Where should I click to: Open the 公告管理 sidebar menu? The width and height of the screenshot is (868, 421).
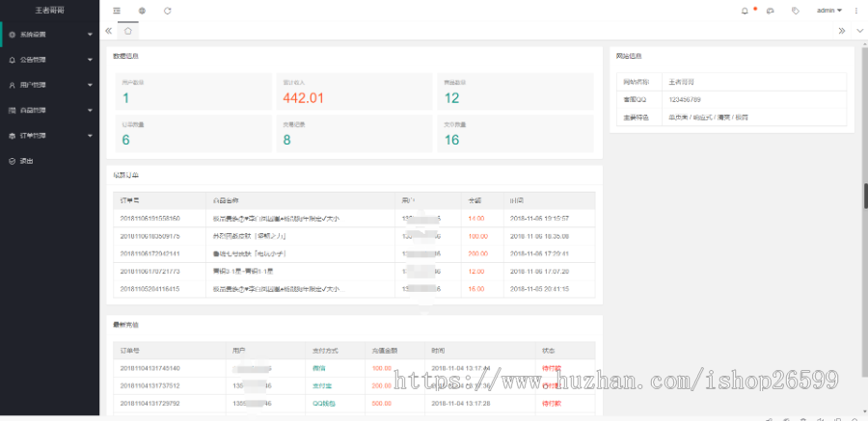[48, 60]
